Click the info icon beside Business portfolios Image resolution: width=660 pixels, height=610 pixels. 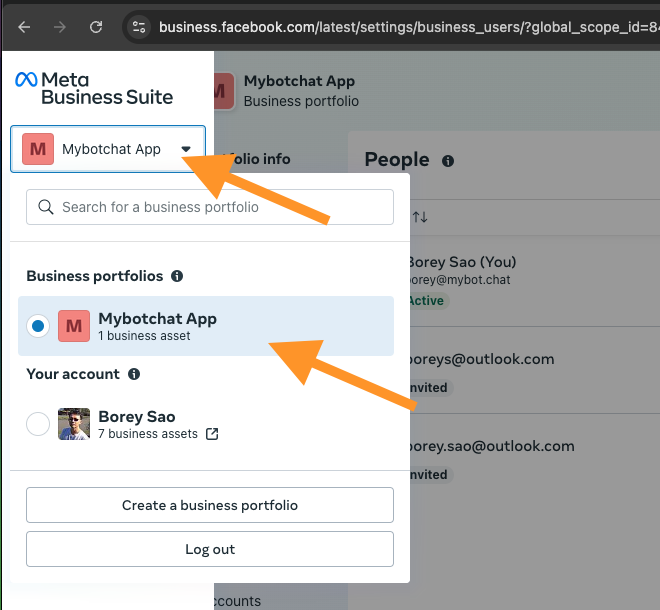(x=177, y=276)
